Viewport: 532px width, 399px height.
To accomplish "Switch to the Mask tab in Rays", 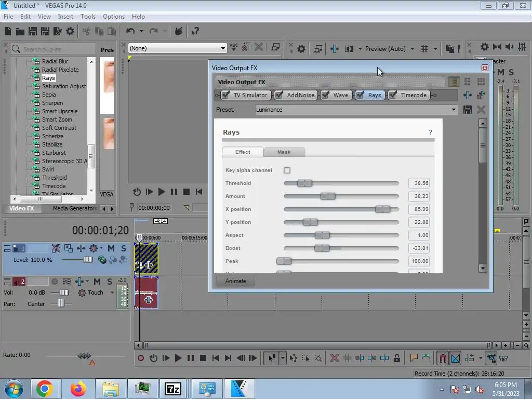I will 284,152.
